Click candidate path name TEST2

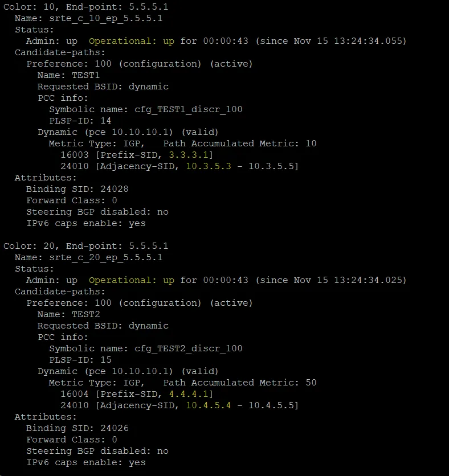(85, 314)
